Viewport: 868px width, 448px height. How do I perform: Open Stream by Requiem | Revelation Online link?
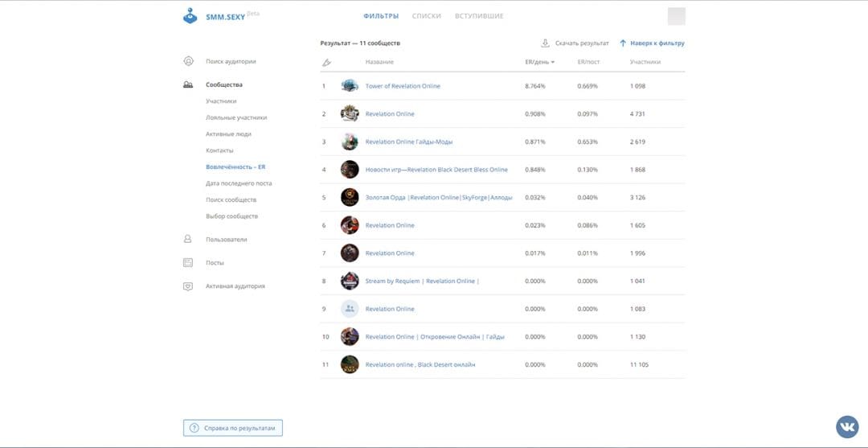[422, 281]
